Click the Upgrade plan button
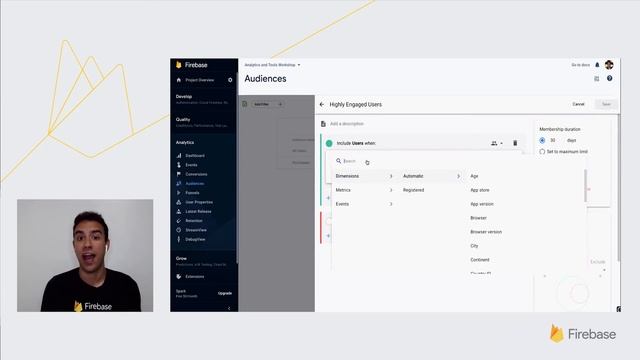This screenshot has height=360, width=640. point(225,293)
